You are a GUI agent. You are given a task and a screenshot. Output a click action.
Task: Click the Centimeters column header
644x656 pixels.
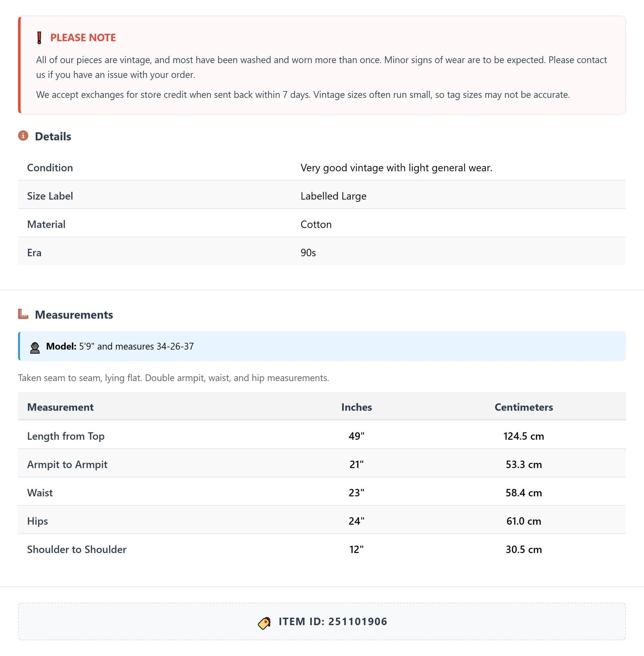[x=524, y=407]
